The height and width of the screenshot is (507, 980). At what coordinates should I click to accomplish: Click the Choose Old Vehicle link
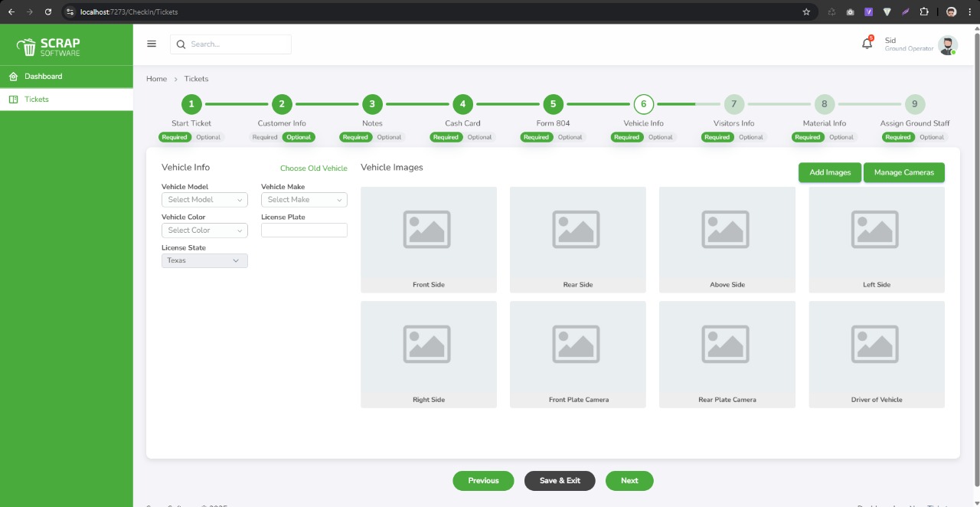[313, 168]
